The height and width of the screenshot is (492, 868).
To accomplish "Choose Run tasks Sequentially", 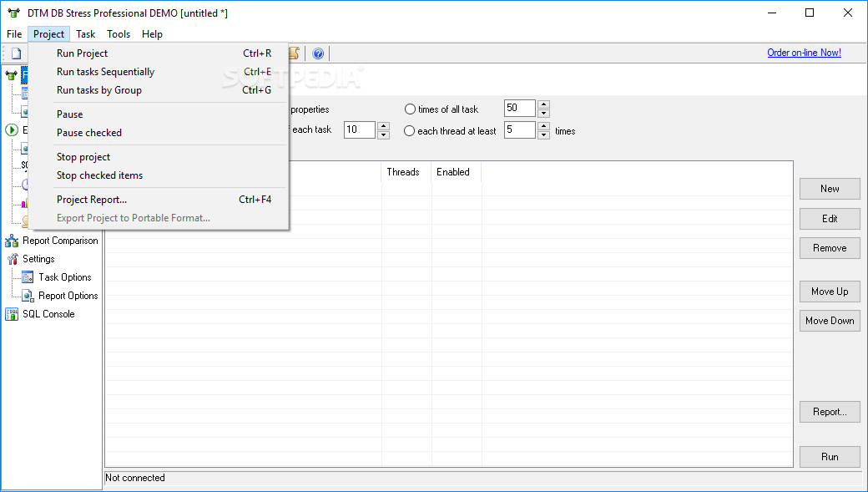I will click(x=159, y=72).
